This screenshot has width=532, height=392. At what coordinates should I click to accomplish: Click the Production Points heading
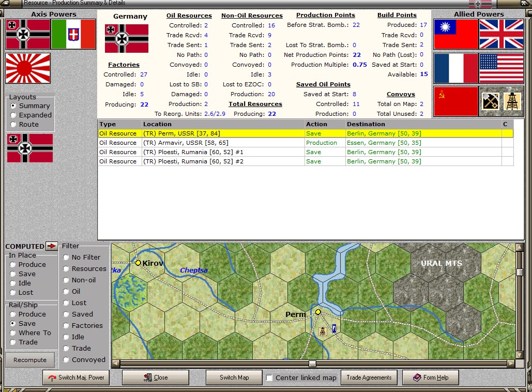point(326,15)
